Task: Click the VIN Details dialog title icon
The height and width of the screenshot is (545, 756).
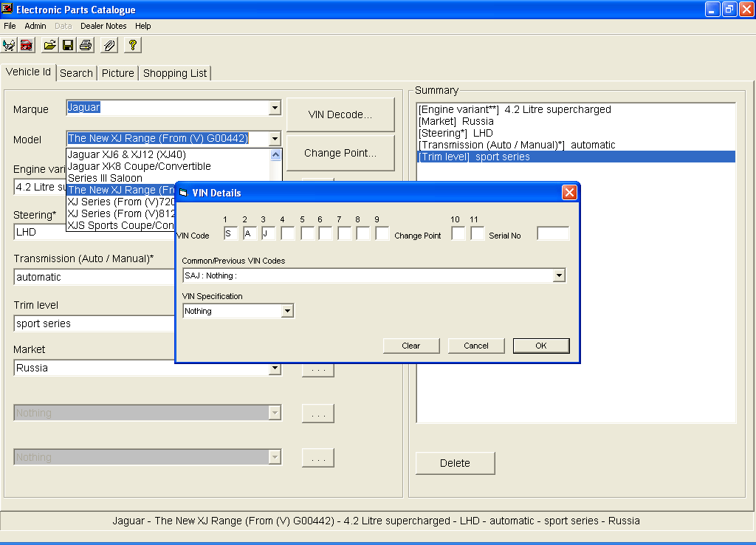Action: (183, 193)
